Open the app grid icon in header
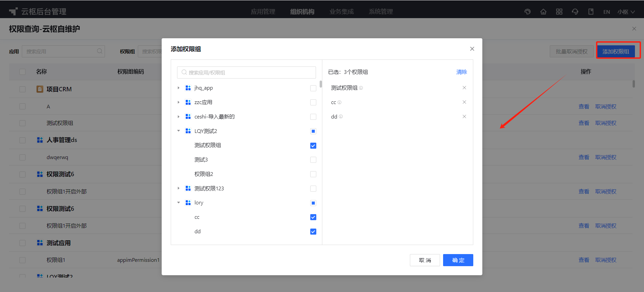Image resolution: width=644 pixels, height=292 pixels. tap(559, 12)
